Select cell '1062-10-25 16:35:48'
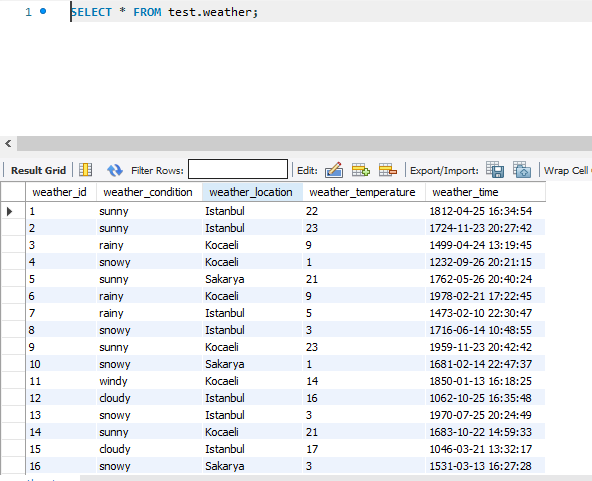 [486, 398]
